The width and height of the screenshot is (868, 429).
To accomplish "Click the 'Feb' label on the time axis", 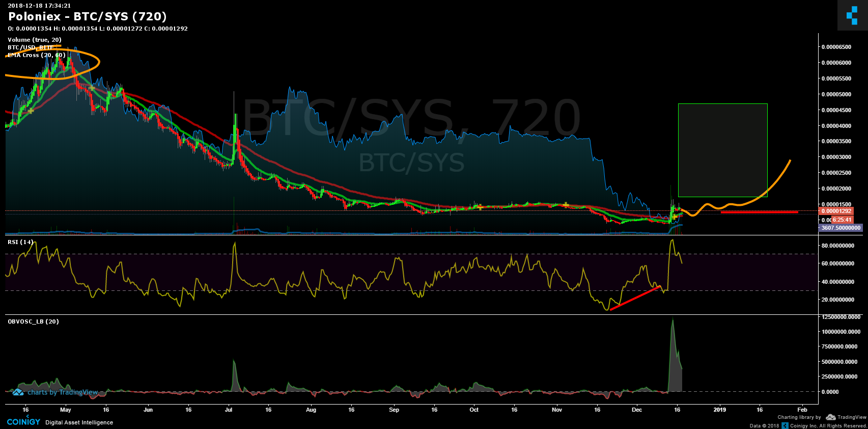I will click(x=802, y=410).
